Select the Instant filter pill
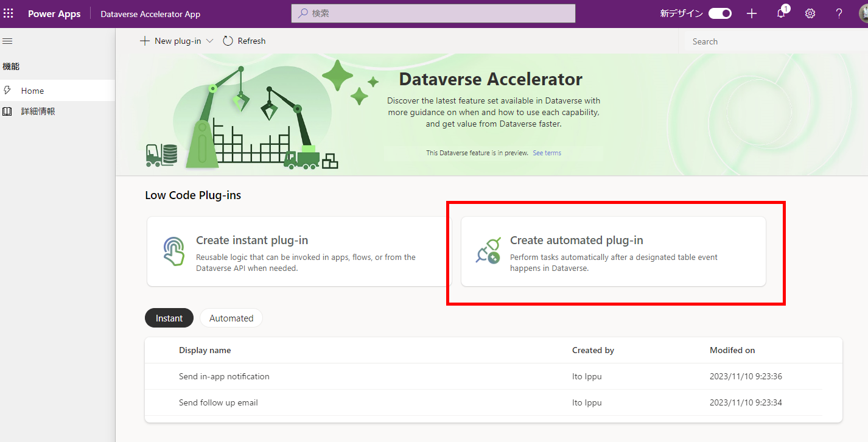This screenshot has width=868, height=442. point(169,317)
